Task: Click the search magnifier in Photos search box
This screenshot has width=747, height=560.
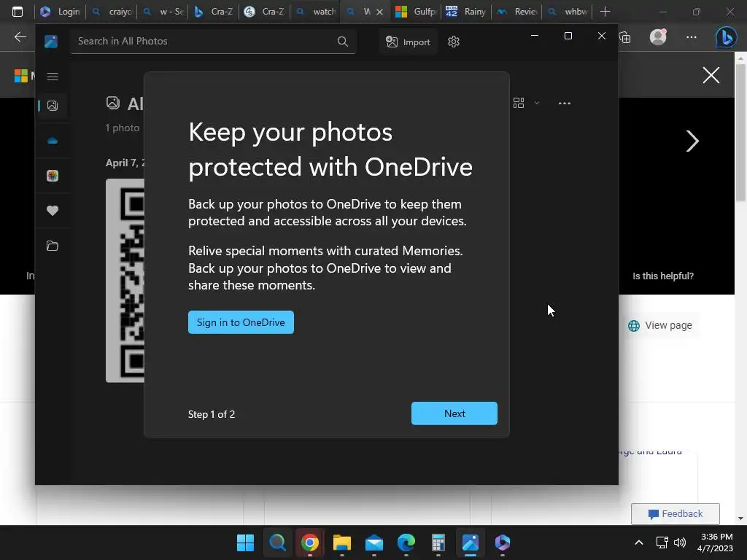Action: 343,42
